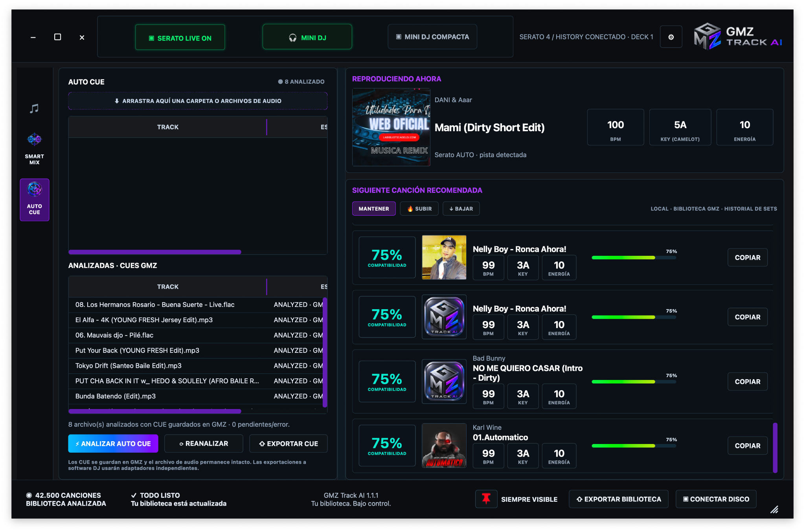Screen dimensions: 805x532
Task: Select the Los Hermanos Rosario Buena Suerte row
Action: [x=196, y=305]
